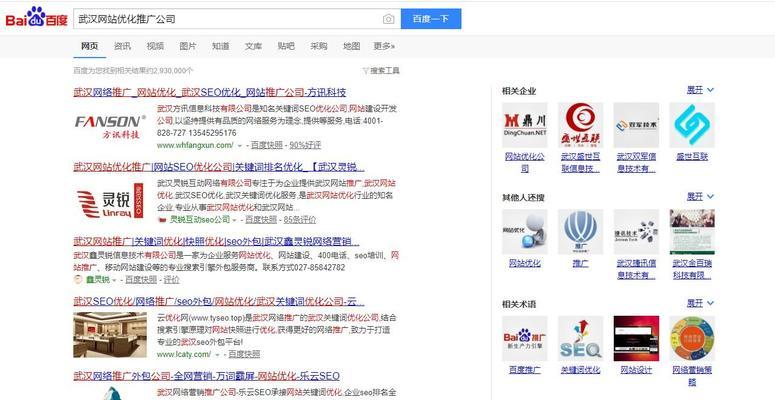Open 武汉捷讯信息技术有 link

pyautogui.click(x=637, y=269)
